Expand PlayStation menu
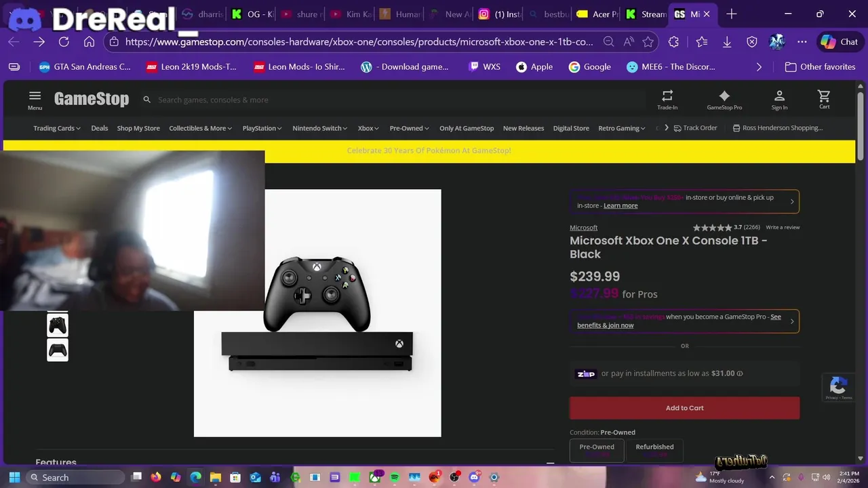 tap(262, 128)
